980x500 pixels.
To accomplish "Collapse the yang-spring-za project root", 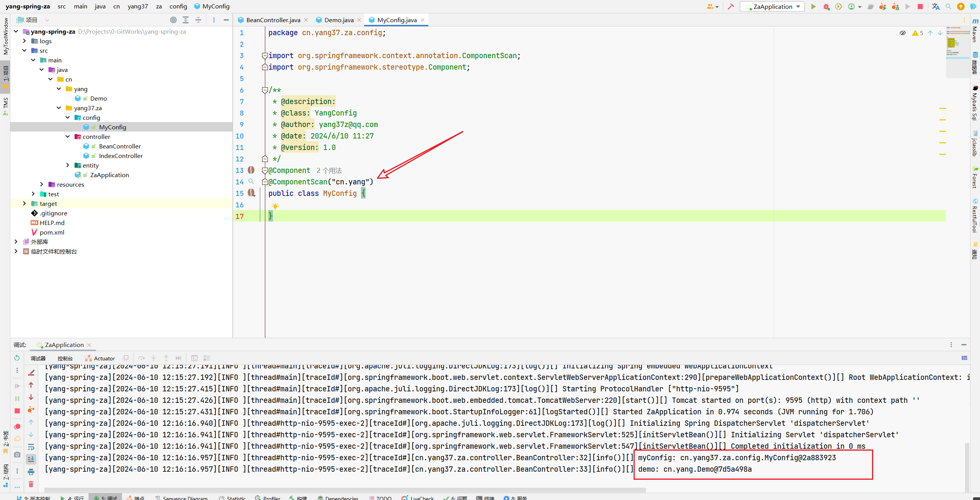I will (x=16, y=31).
